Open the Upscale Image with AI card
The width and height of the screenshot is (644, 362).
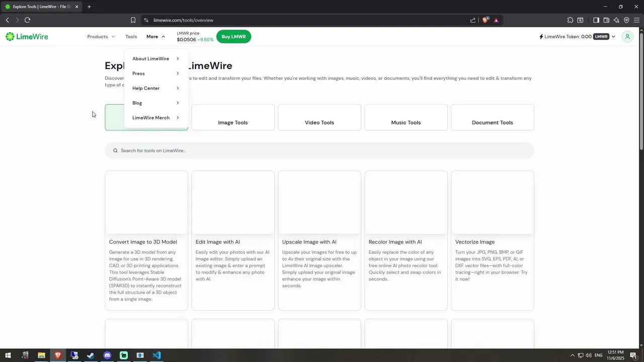(319, 240)
